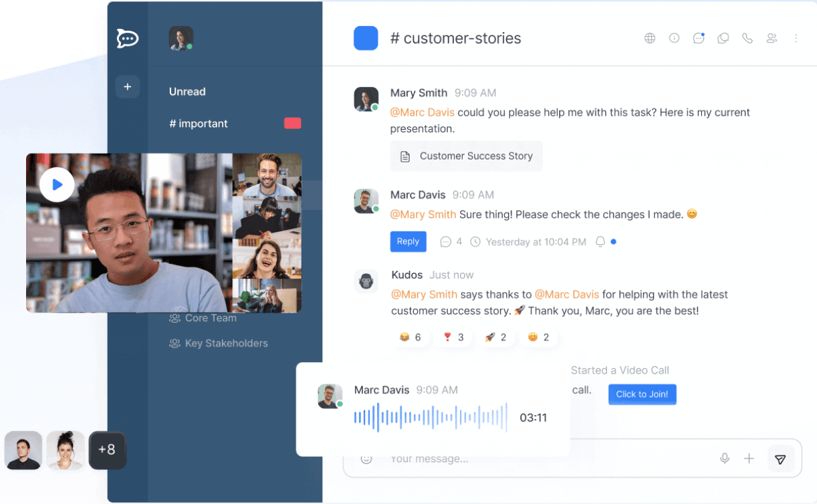Toggle the thread notification bell icon
Viewport: 817px width, 504px height.
tap(600, 242)
